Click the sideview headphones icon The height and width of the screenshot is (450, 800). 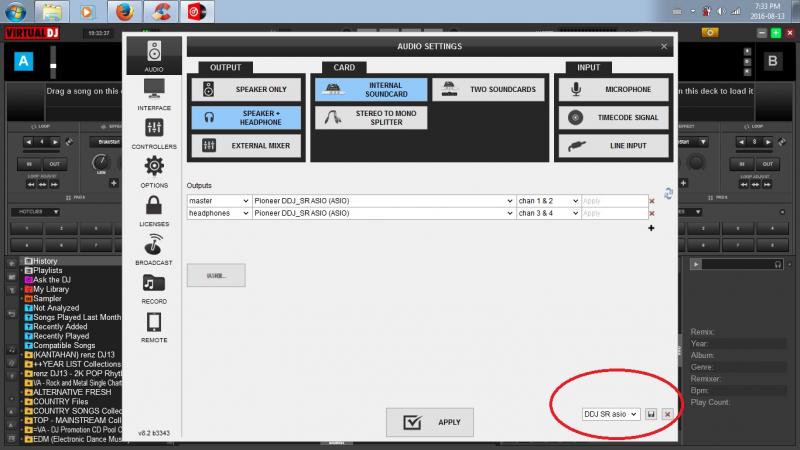point(778,264)
